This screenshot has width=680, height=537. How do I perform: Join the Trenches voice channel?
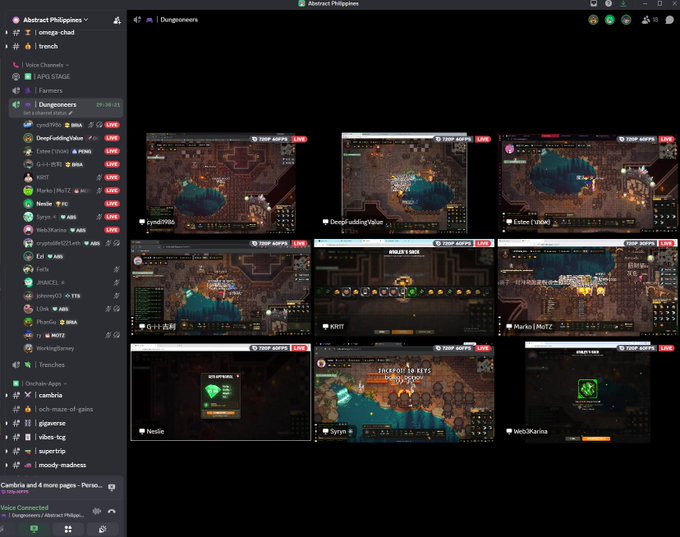click(x=65, y=365)
